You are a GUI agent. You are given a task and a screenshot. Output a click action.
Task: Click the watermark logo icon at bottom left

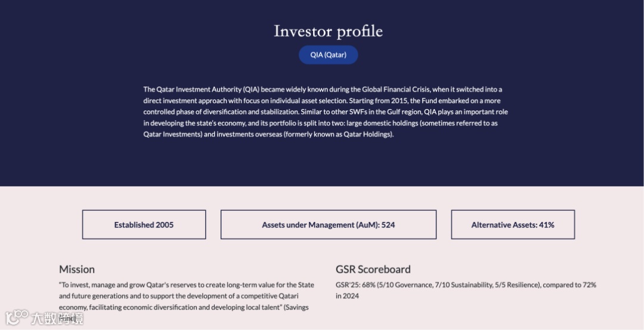(17, 317)
